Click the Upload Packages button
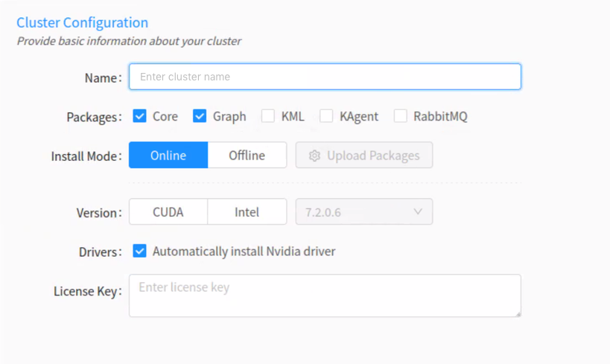The image size is (610, 364). click(364, 155)
